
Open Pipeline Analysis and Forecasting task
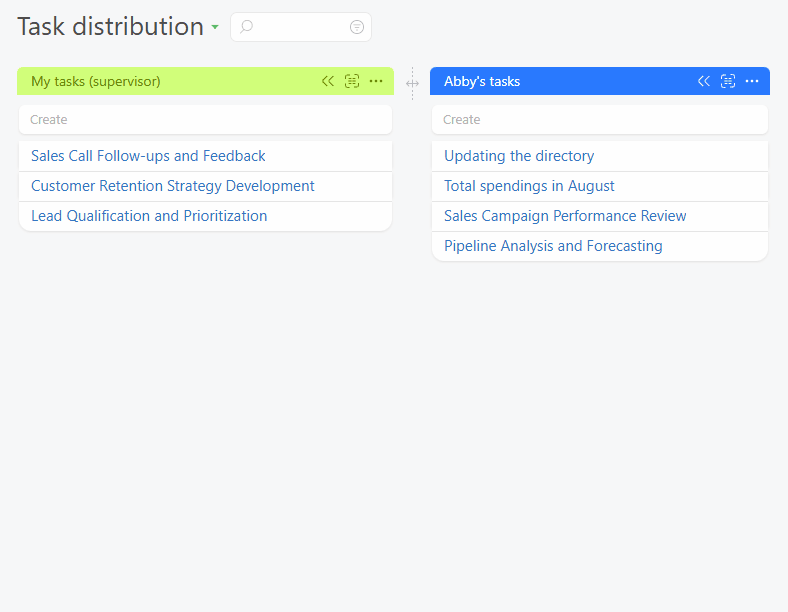(553, 246)
